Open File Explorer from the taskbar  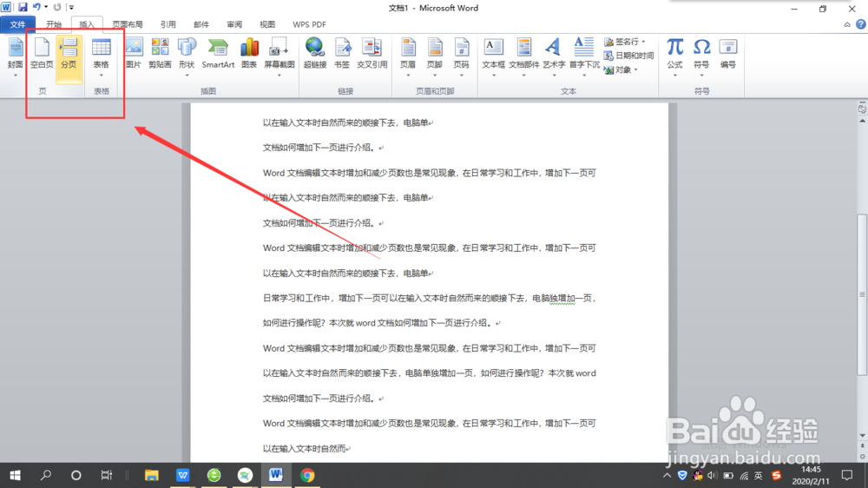(151, 475)
